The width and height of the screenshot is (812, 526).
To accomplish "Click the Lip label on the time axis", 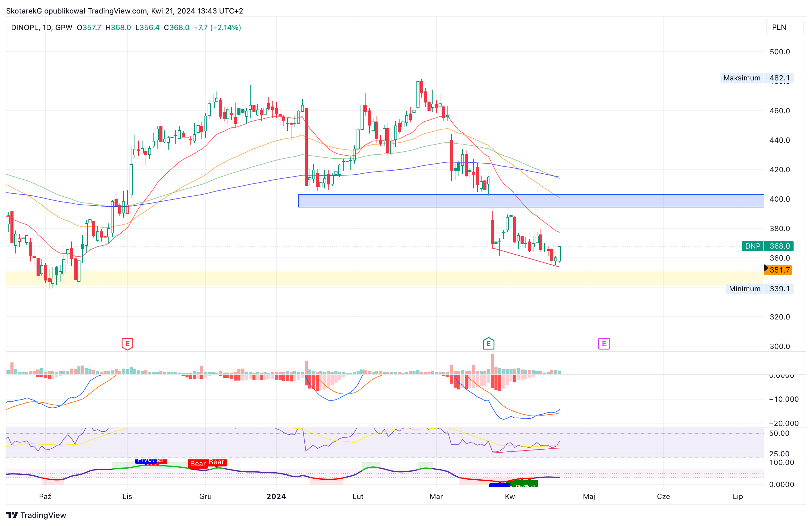I will pos(738,496).
